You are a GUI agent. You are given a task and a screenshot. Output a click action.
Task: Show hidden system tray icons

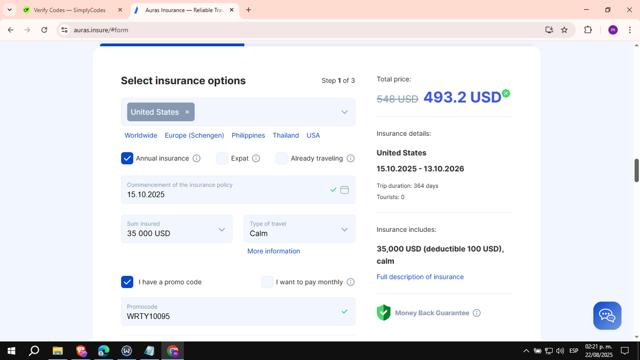click(x=526, y=351)
